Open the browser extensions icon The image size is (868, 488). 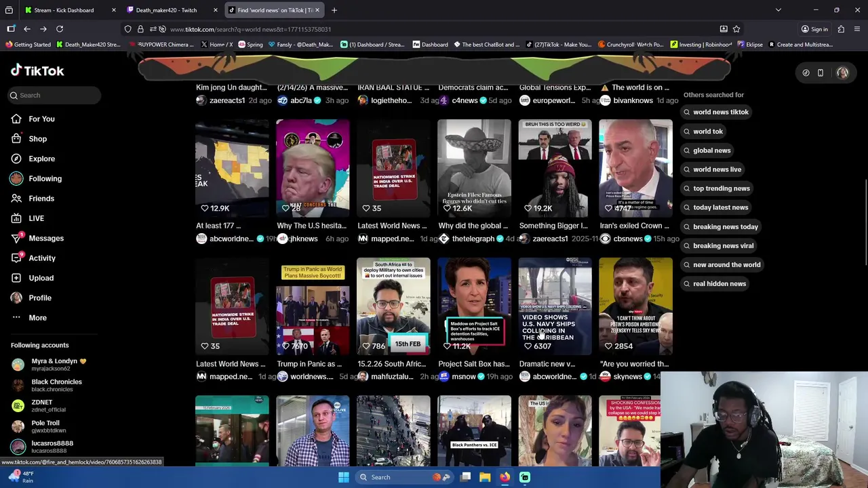pos(841,29)
